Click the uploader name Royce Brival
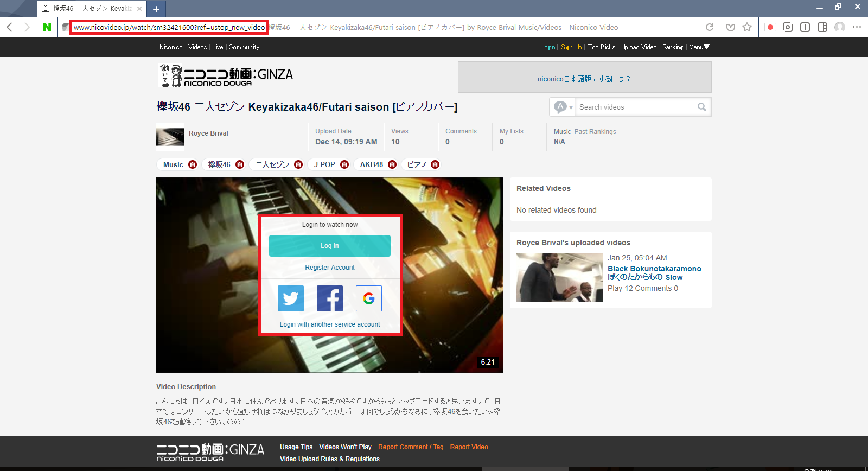The width and height of the screenshot is (868, 471). tap(208, 133)
